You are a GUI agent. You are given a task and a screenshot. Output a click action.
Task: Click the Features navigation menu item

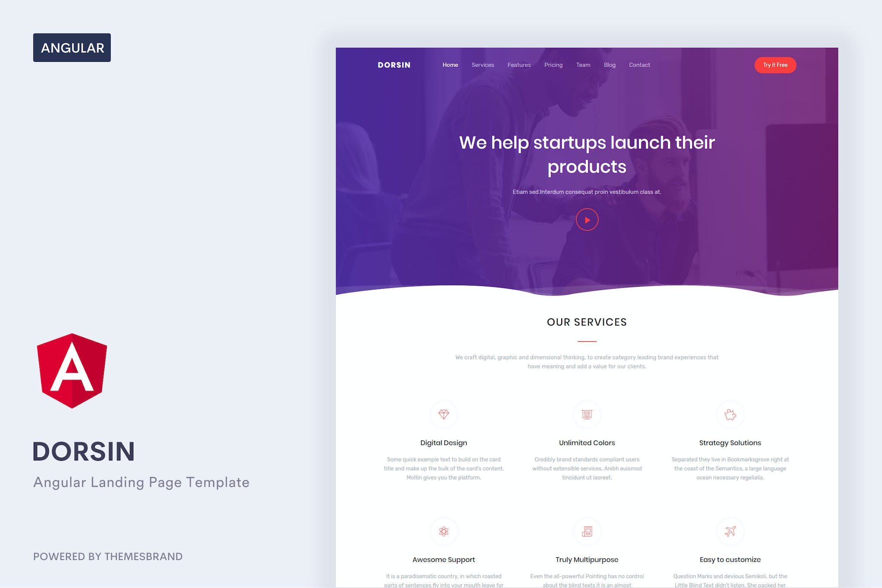(518, 64)
